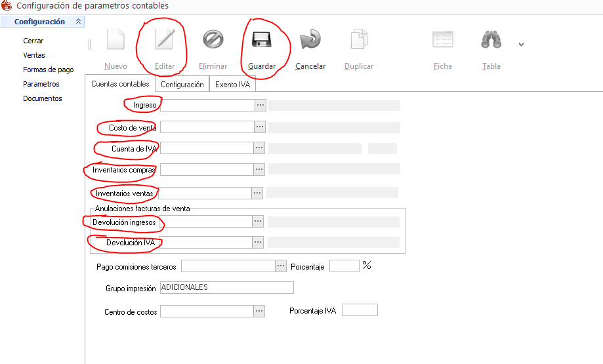Image resolution: width=603 pixels, height=364 pixels.
Task: Click the Cancelar undo arrow icon
Action: coord(310,40)
